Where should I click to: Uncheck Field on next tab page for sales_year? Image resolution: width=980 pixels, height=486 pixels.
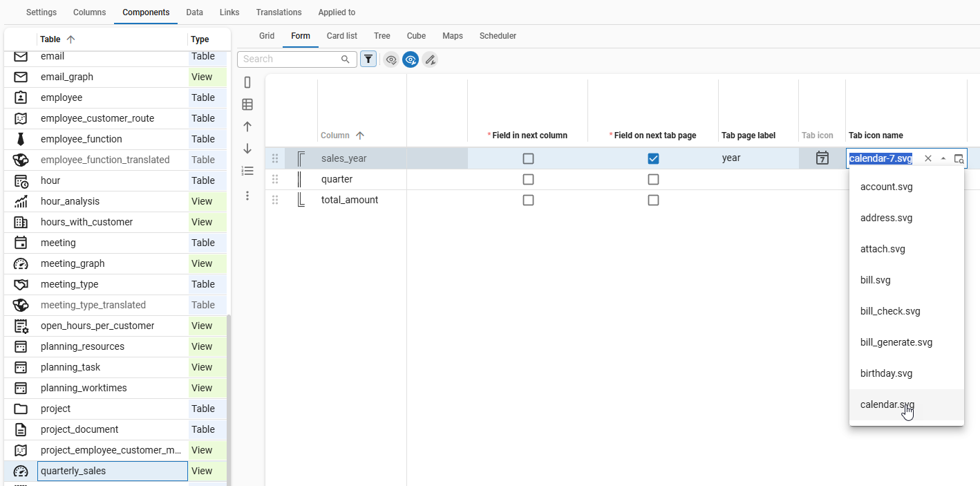(653, 158)
